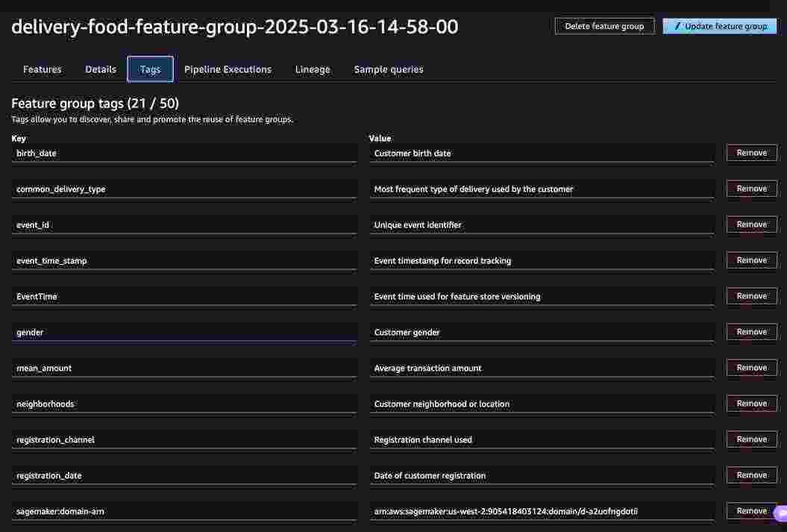Click the 'Registration channel used' value field
The height and width of the screenshot is (532, 787).
[x=542, y=440]
